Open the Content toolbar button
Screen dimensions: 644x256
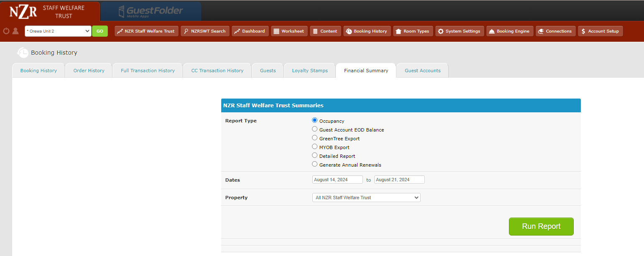325,31
